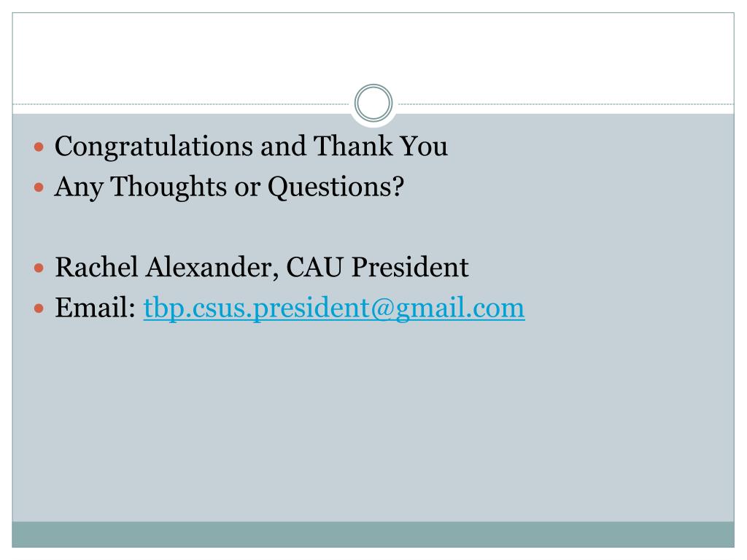
Task: Select the orange bullet beside Rachel Alexander
Action: tap(39, 268)
